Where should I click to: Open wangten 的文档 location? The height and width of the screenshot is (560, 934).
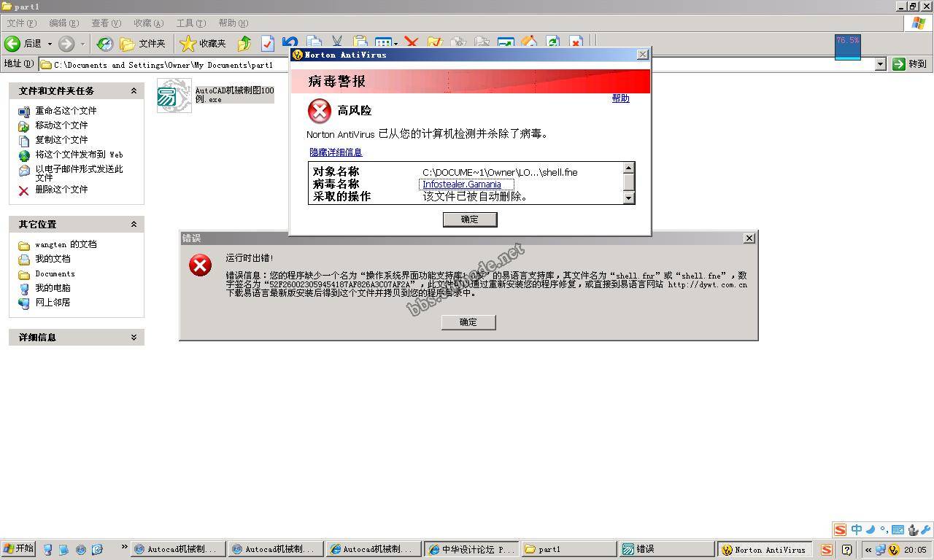point(66,244)
